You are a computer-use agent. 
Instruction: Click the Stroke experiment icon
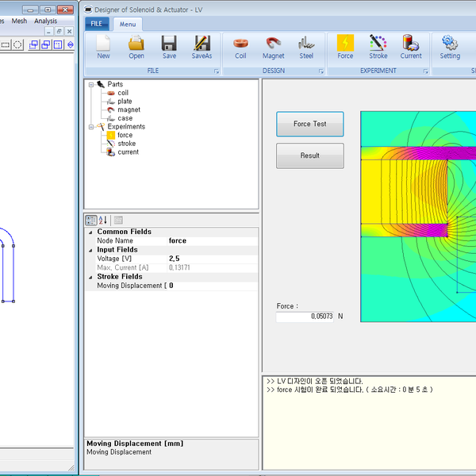point(378,46)
